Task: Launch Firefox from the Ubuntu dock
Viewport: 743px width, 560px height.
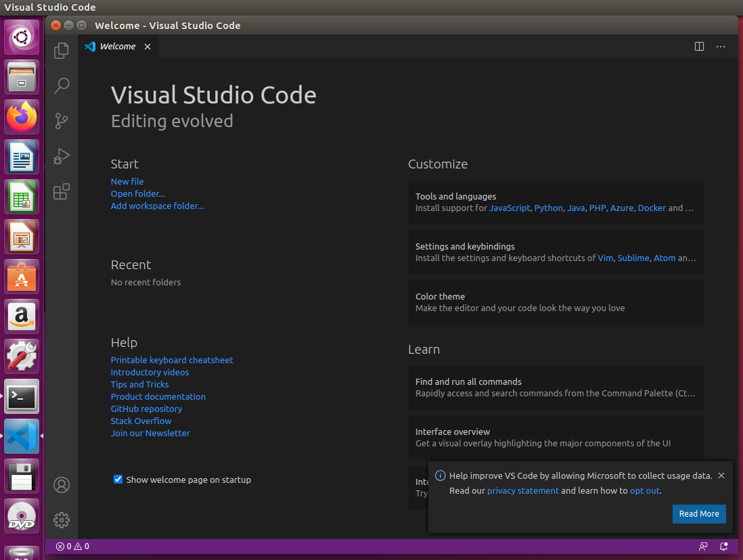Action: [22, 117]
